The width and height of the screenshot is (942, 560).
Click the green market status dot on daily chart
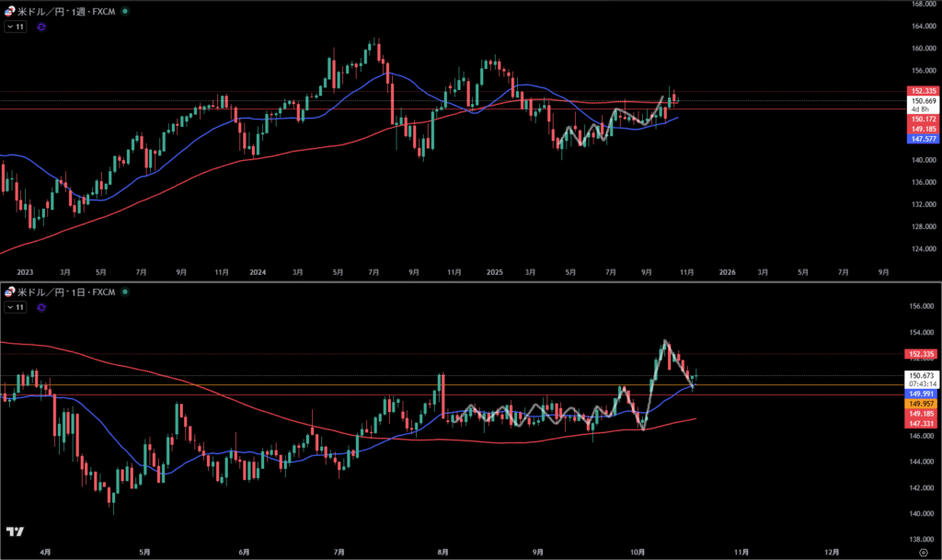[125, 292]
